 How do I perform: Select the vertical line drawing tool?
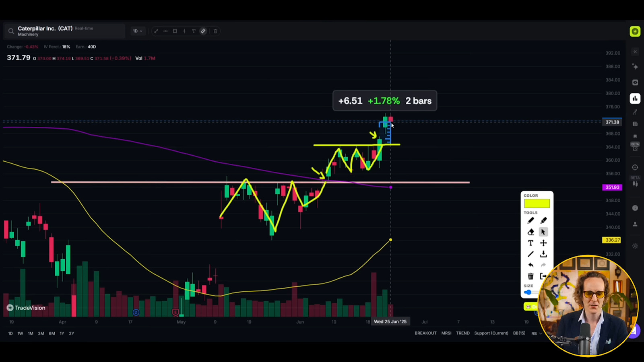coord(184,31)
